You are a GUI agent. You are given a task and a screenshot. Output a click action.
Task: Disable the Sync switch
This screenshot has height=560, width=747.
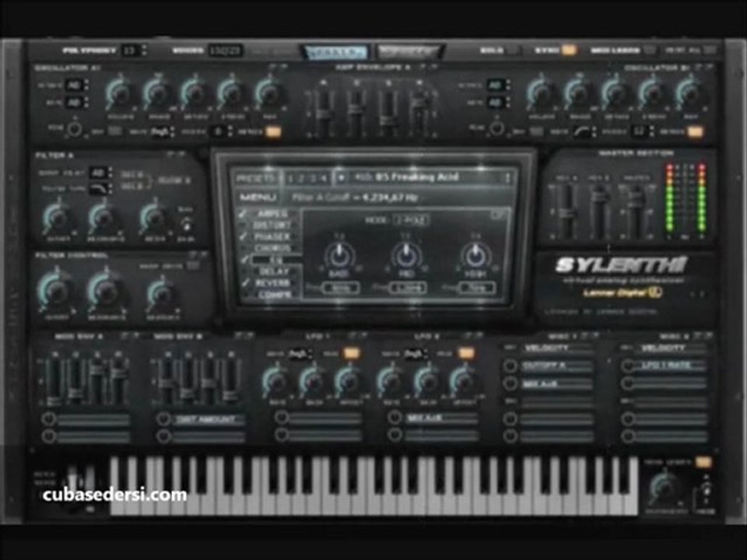click(x=568, y=50)
